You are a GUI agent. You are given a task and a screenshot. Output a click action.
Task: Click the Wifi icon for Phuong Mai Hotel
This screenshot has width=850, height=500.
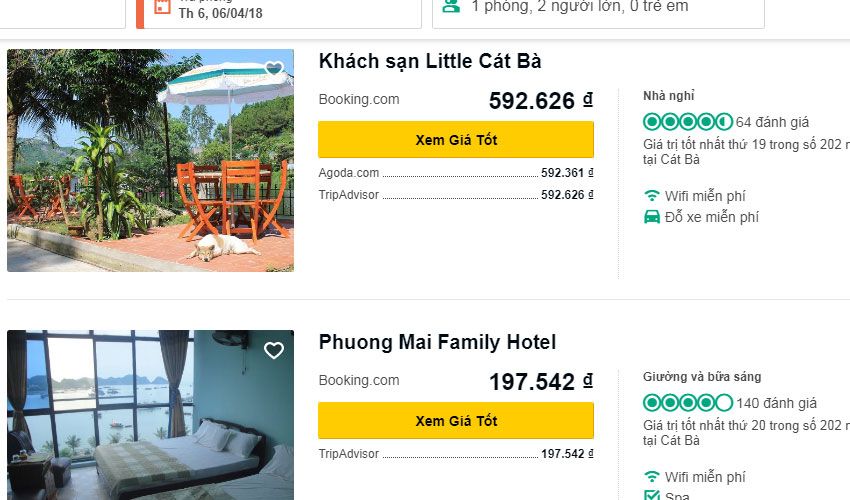[652, 477]
